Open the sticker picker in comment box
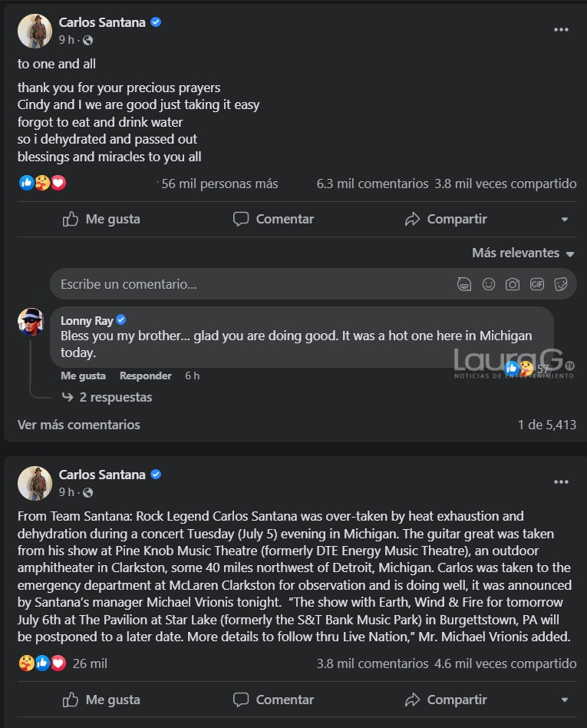587x728 pixels. point(561,284)
